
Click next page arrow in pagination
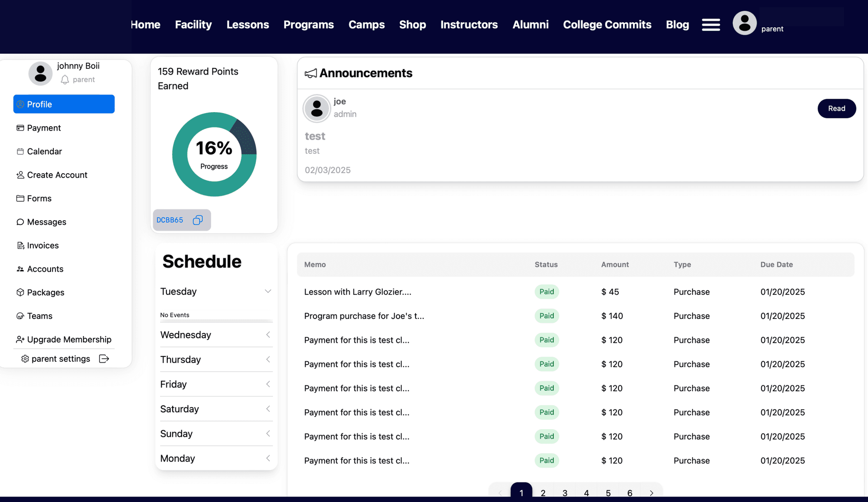pos(651,493)
